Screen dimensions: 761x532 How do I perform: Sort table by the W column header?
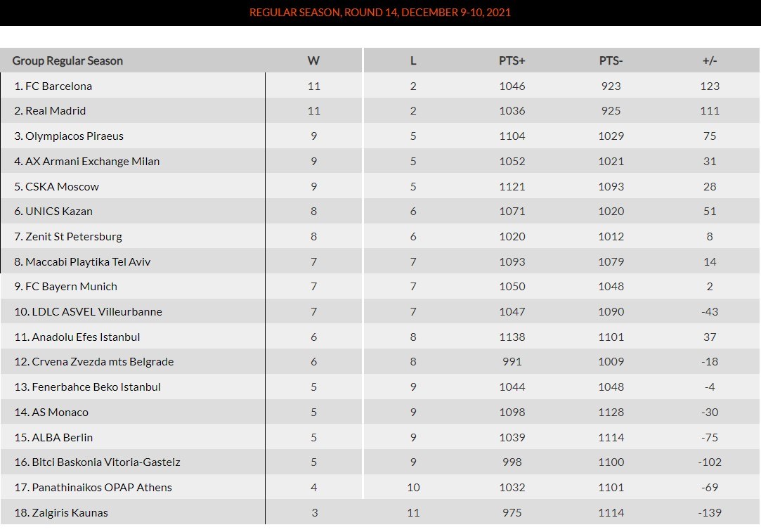pyautogui.click(x=313, y=60)
